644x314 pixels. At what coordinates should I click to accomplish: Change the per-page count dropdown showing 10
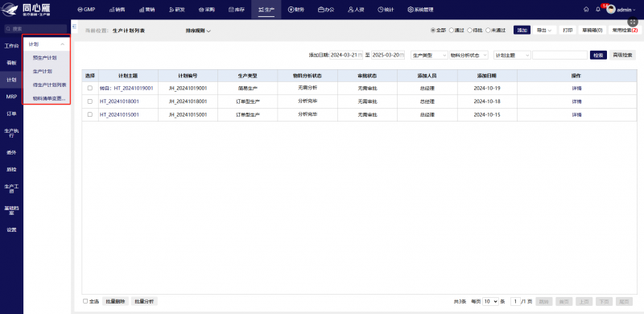click(491, 301)
